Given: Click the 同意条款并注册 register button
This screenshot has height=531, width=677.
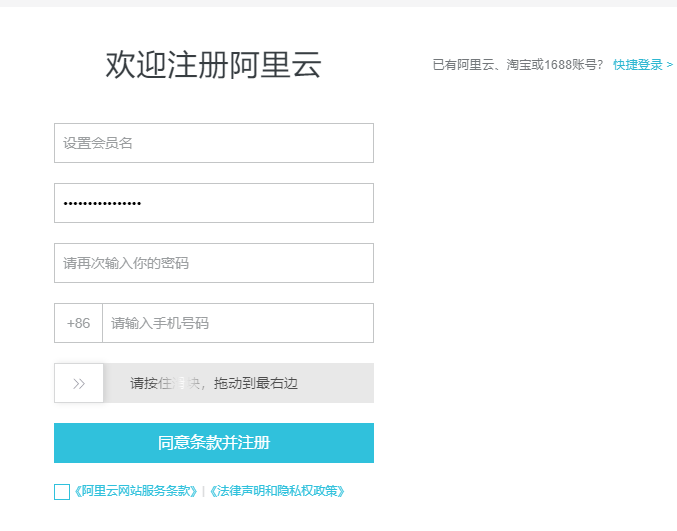Looking at the screenshot, I should pyautogui.click(x=214, y=443).
